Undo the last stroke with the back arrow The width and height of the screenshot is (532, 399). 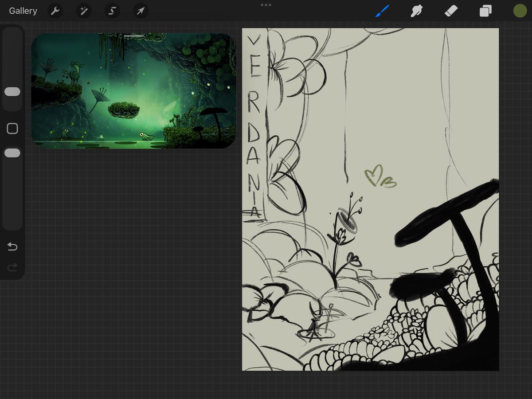(12, 246)
